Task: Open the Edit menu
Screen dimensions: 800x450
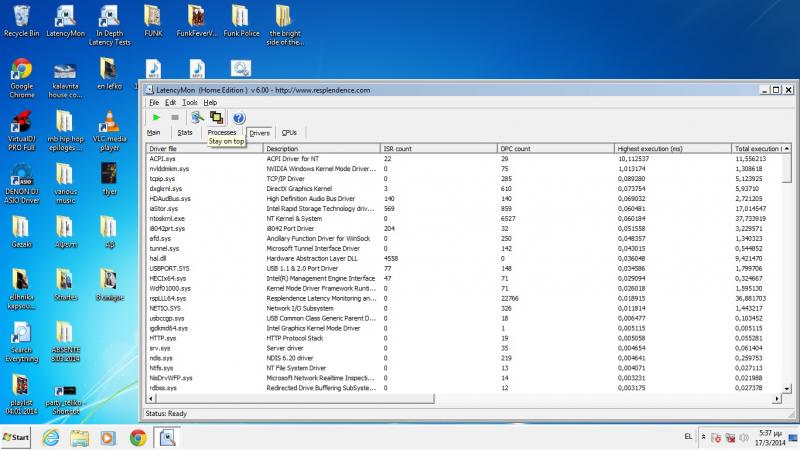Action: coord(170,102)
